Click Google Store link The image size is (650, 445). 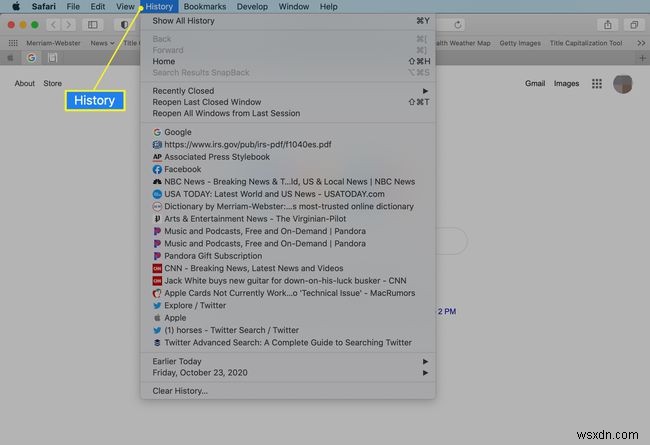53,83
